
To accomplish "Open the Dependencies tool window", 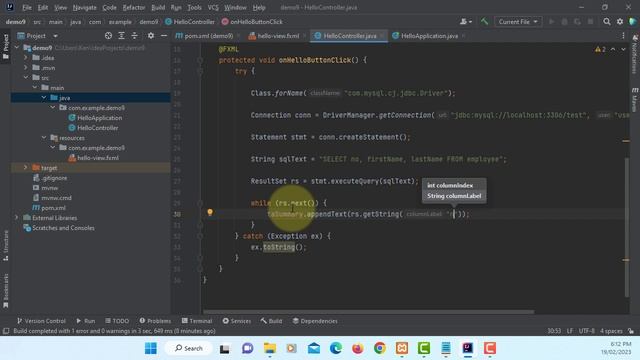I will click(x=315, y=321).
